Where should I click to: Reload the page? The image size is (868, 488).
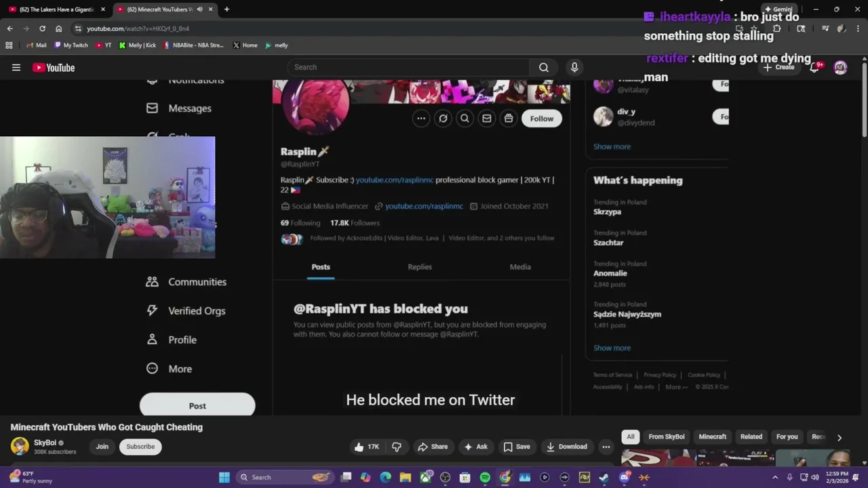[x=42, y=28]
